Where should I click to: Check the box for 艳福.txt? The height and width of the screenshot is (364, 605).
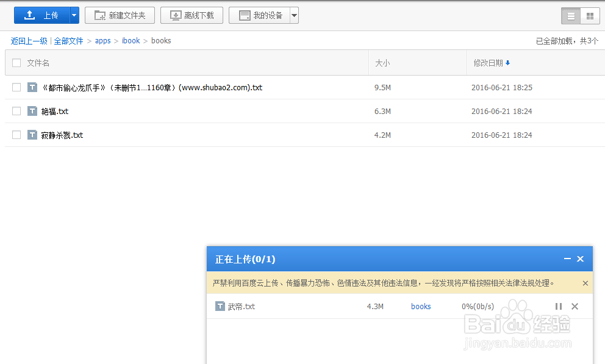coord(16,111)
